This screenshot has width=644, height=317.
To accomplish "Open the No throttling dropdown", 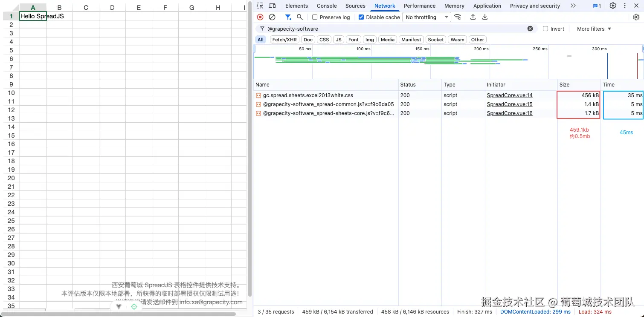I will click(427, 17).
